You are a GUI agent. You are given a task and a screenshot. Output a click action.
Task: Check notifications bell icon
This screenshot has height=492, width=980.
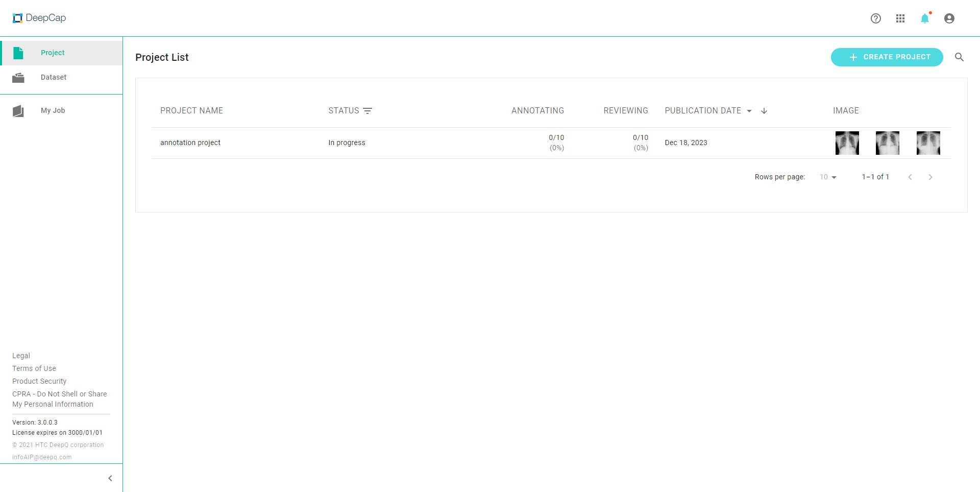point(925,19)
